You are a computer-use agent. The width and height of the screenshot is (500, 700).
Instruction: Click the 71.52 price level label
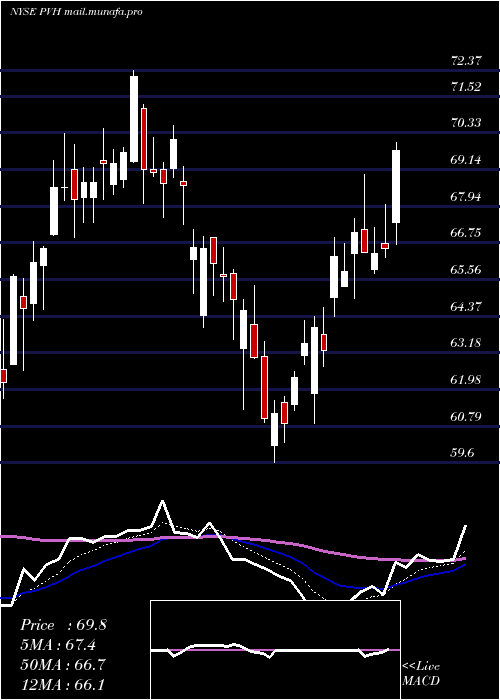pyautogui.click(x=466, y=87)
